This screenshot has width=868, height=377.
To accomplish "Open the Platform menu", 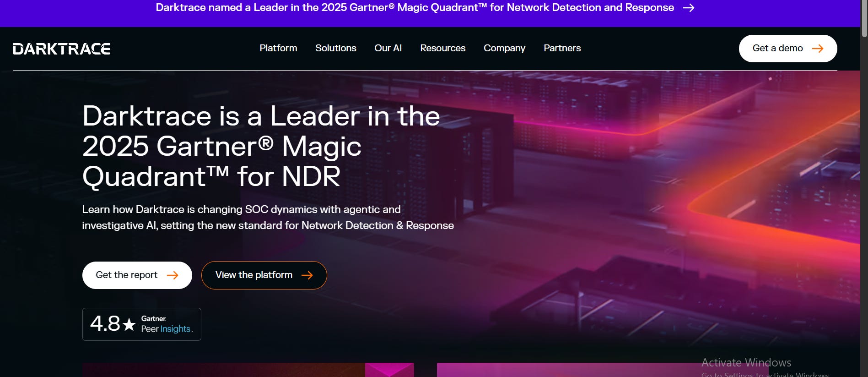I will pyautogui.click(x=278, y=48).
